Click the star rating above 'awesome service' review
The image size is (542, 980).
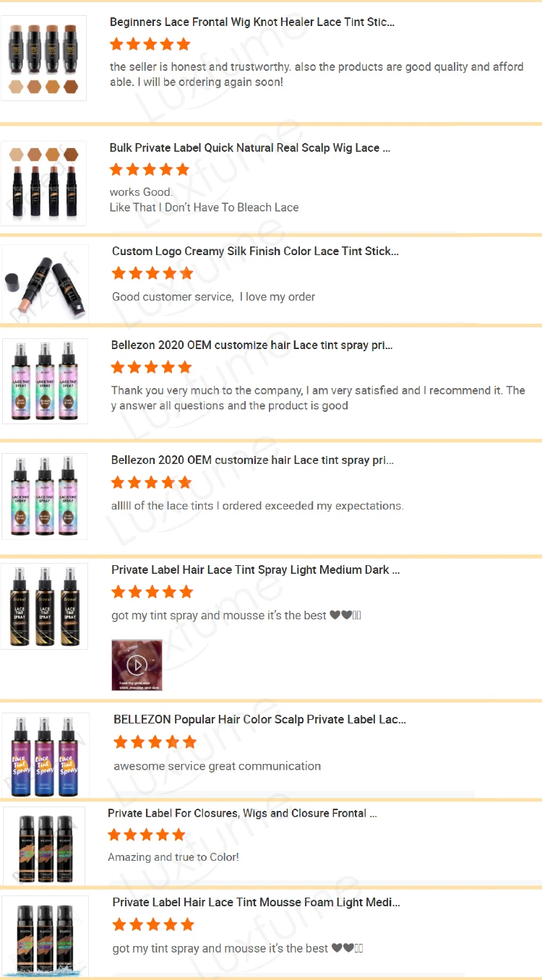[x=155, y=742]
